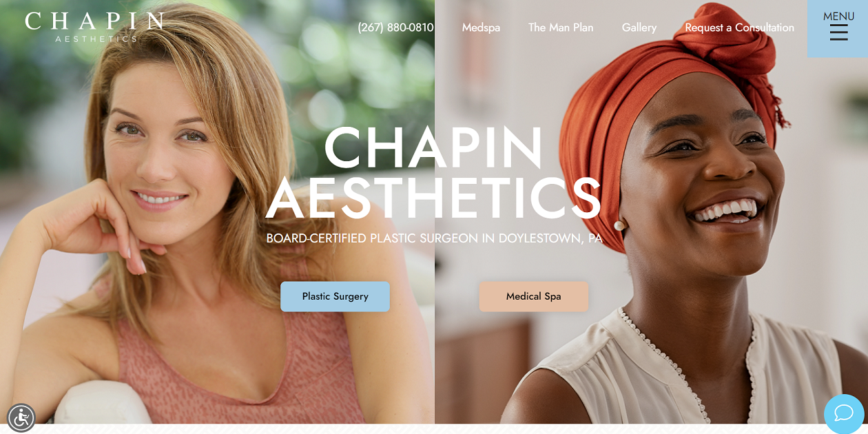Open the hamburger menu icon
This screenshot has width=868, height=434.
click(x=838, y=32)
